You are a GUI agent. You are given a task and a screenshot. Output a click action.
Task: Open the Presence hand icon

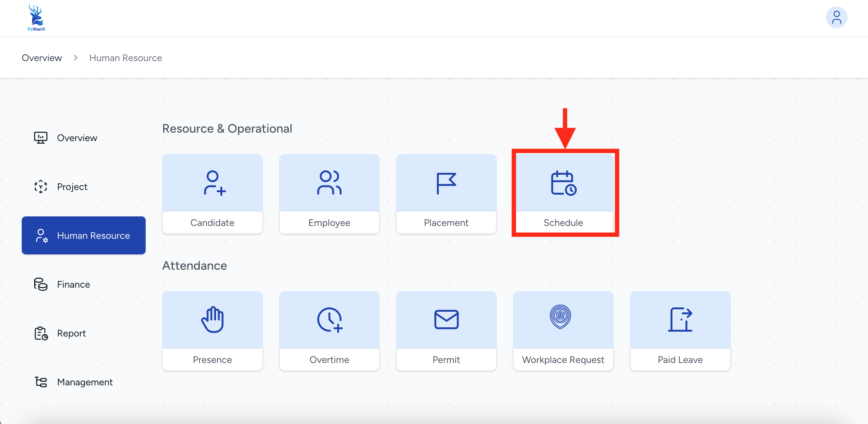click(x=212, y=320)
